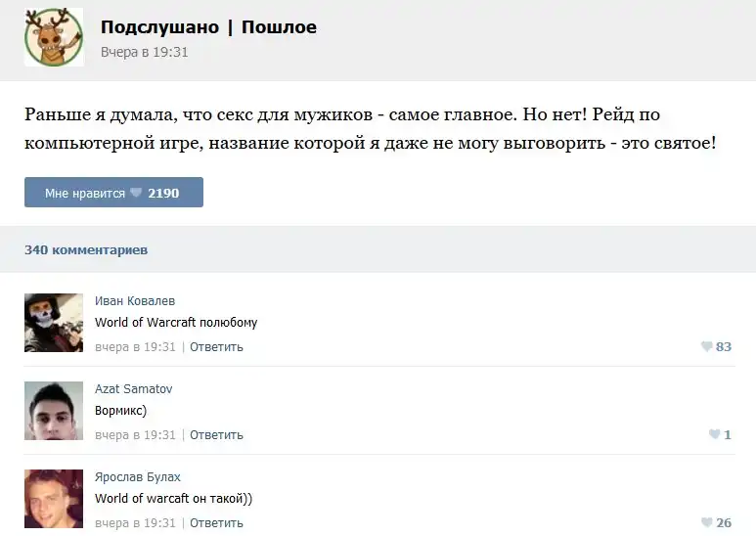
Task: Open Azat Samatov's profile name
Action: click(x=134, y=389)
